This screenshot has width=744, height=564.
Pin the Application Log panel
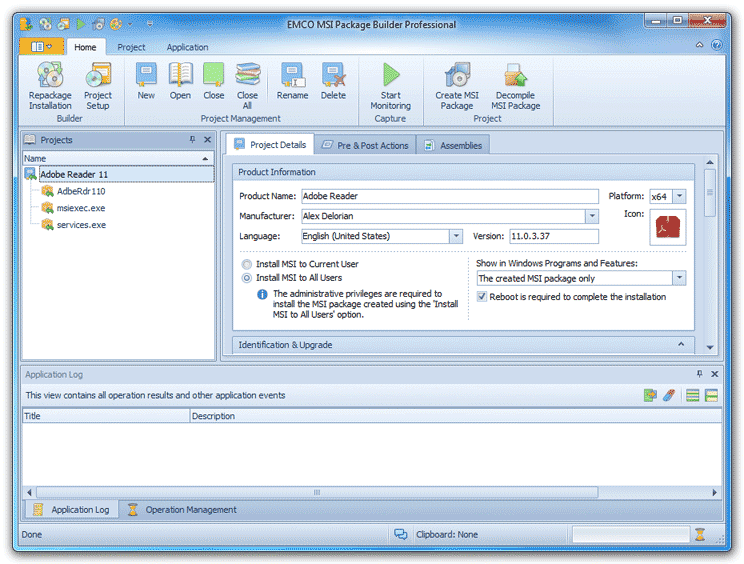[x=699, y=374]
